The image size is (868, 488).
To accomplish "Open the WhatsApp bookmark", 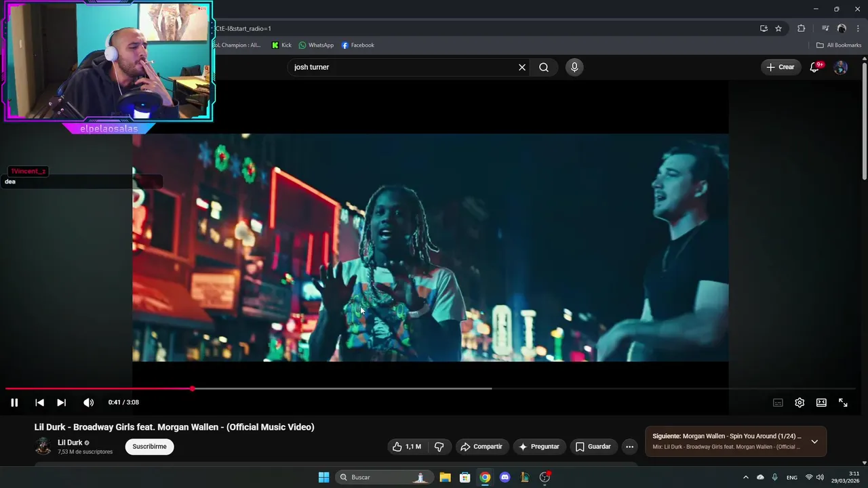I will [316, 45].
